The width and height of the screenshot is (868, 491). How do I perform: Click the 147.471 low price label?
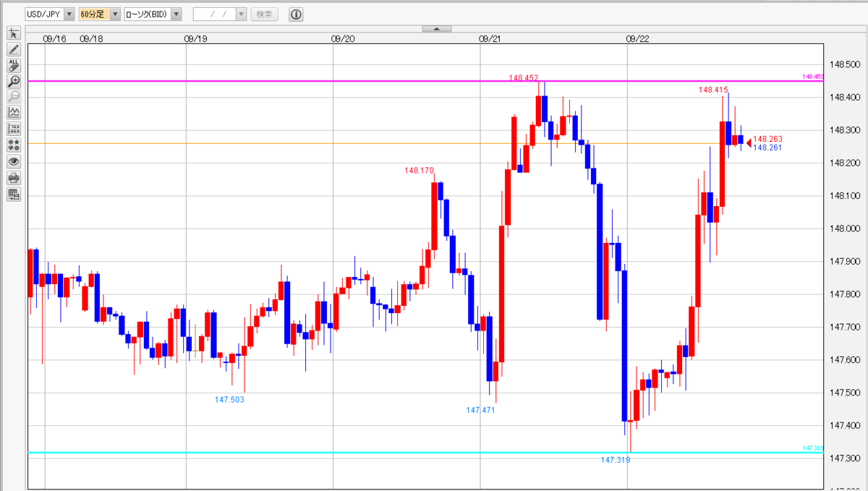click(x=481, y=410)
